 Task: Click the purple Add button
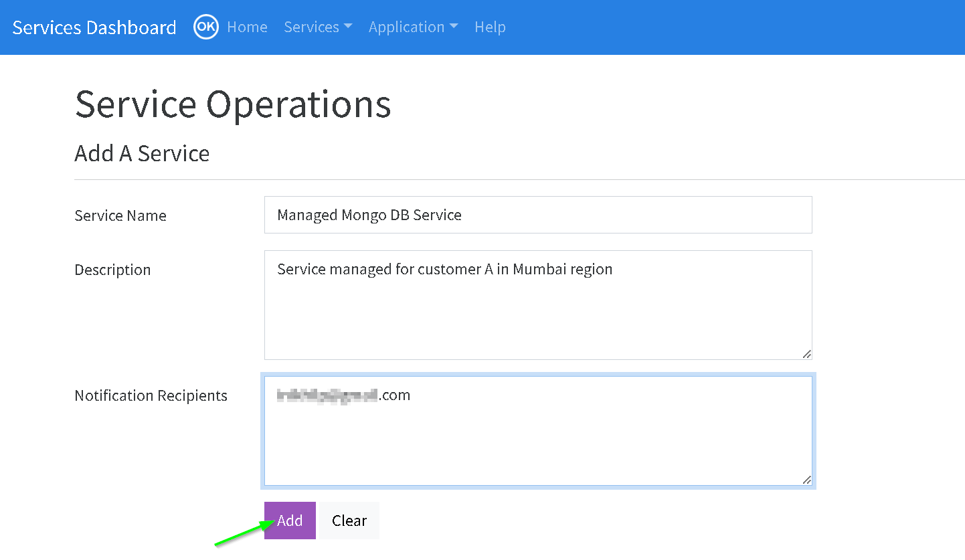click(x=290, y=521)
